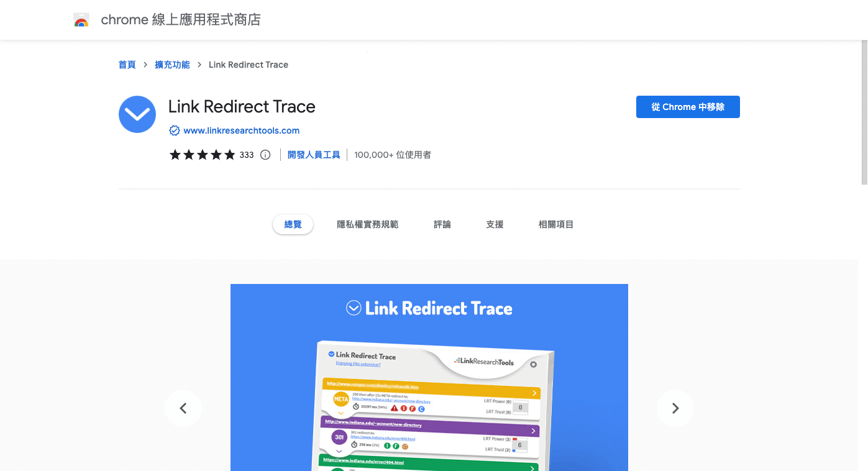Click the 從 Chrome 中移除 button
The width and height of the screenshot is (868, 471).
[x=688, y=107]
